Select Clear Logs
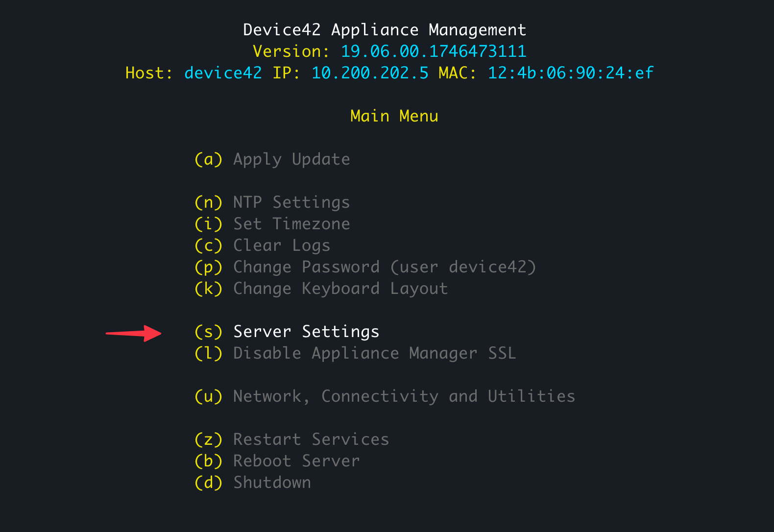Image resolution: width=774 pixels, height=532 pixels. [x=282, y=245]
